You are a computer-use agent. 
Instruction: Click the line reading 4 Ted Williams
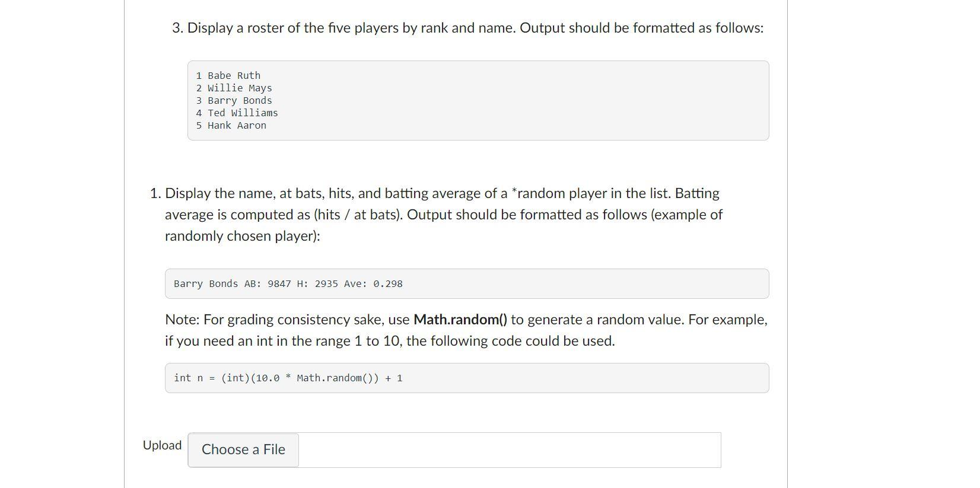237,113
